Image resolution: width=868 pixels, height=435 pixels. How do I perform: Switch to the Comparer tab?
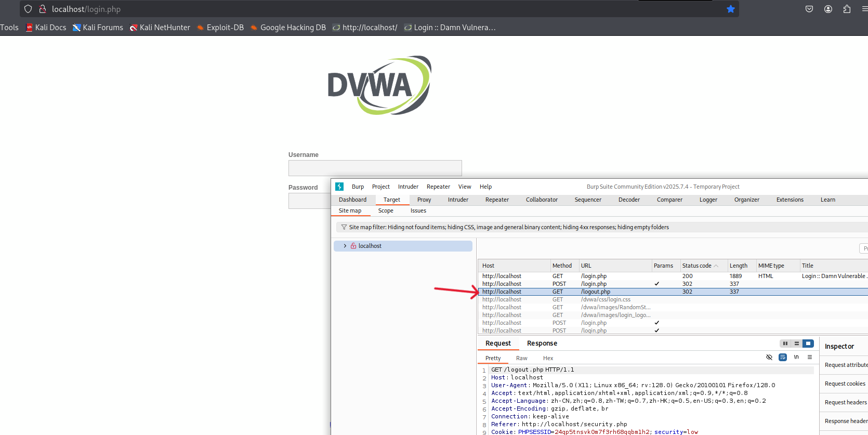pyautogui.click(x=669, y=200)
